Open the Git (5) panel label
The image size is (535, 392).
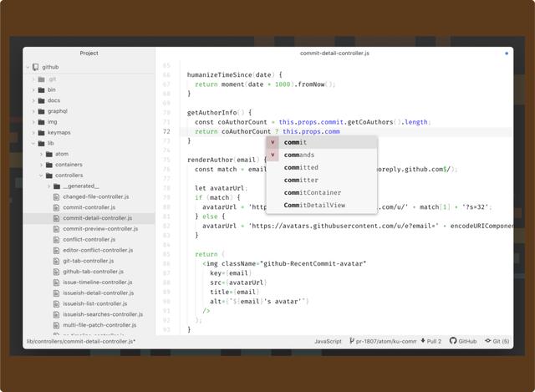tap(501, 341)
